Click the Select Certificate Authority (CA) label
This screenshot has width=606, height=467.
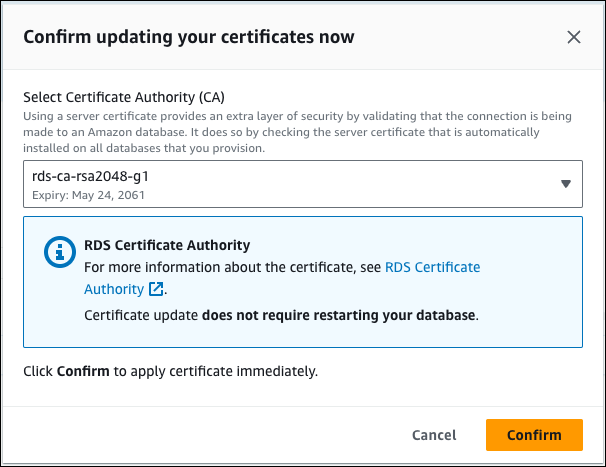click(124, 97)
